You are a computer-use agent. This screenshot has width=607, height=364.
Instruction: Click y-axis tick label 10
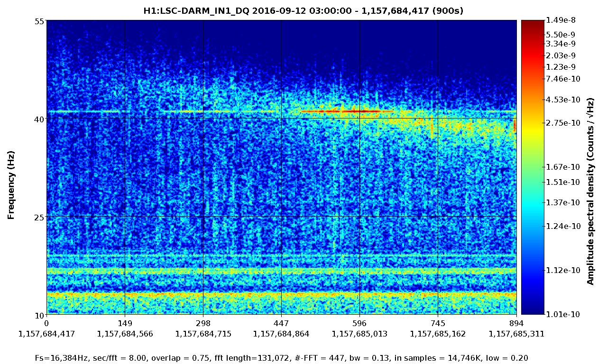point(39,315)
